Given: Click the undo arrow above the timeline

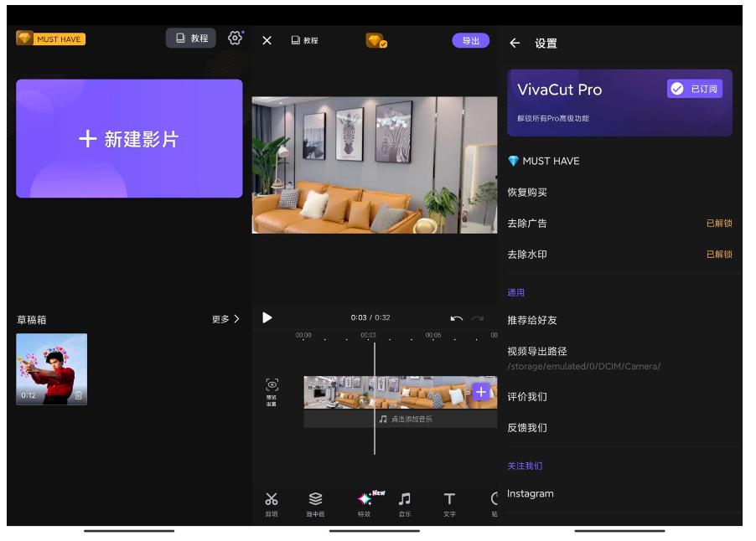Looking at the screenshot, I should 456,318.
